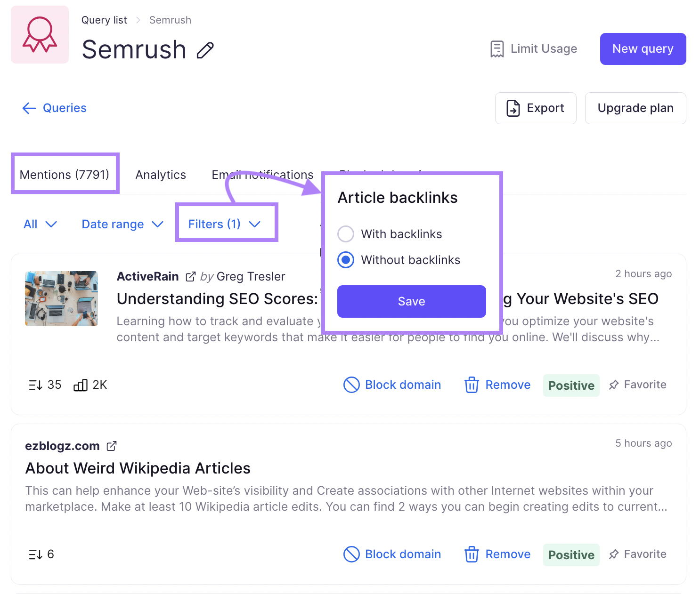The height and width of the screenshot is (594, 700).
Task: Expand the Filters dropdown
Action: (x=223, y=224)
